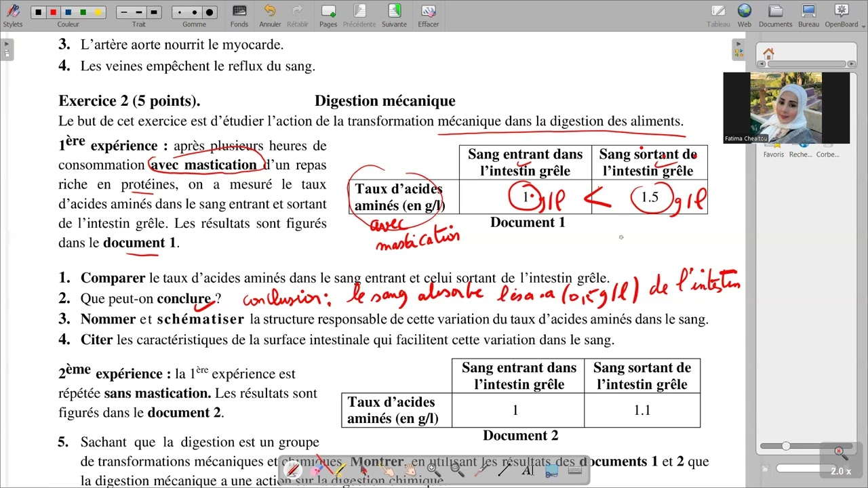Viewport: 868px width, 488px height.
Task: Click the Document 1 caption
Action: 528,222
